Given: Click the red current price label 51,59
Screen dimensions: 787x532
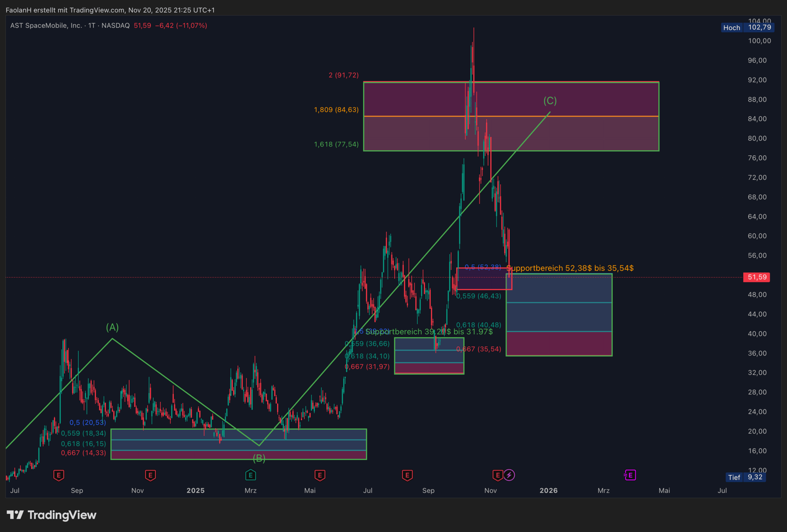Looking at the screenshot, I should point(757,277).
